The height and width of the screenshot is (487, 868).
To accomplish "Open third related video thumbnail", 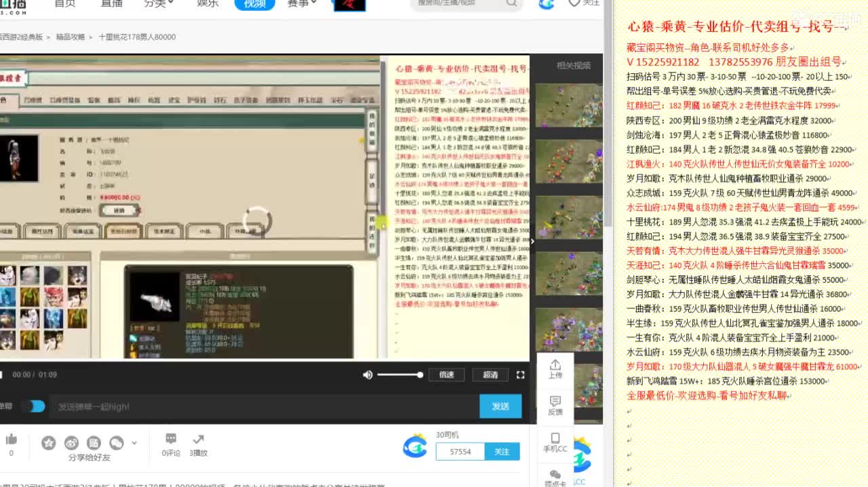I will [569, 218].
